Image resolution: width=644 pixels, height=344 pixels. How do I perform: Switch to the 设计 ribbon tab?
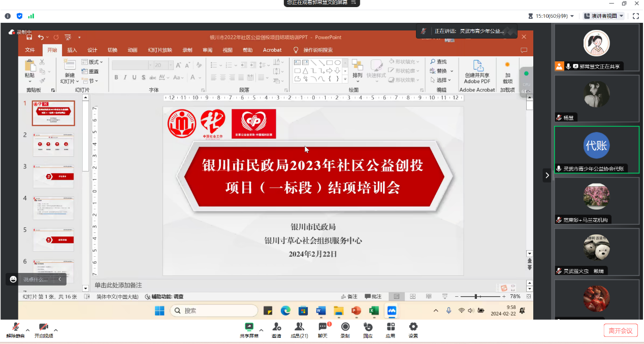92,50
